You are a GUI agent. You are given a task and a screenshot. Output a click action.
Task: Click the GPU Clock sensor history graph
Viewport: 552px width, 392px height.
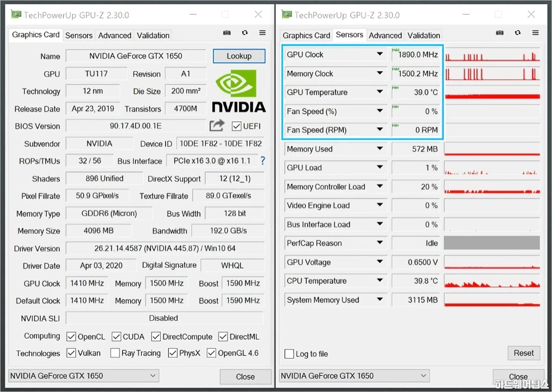click(492, 54)
